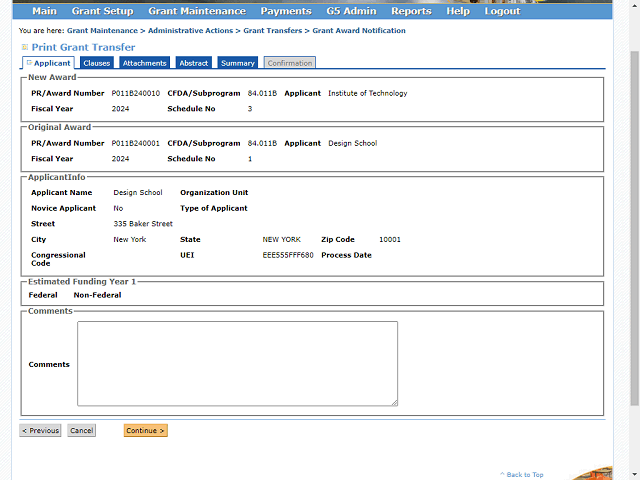This screenshot has width=640, height=480.
Task: Open the Main menu
Action: click(x=44, y=11)
